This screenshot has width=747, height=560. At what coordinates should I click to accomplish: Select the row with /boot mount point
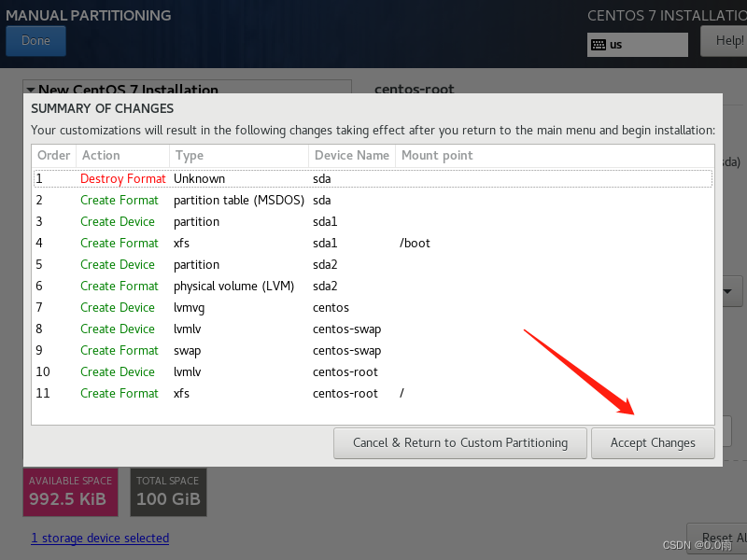coord(373,243)
